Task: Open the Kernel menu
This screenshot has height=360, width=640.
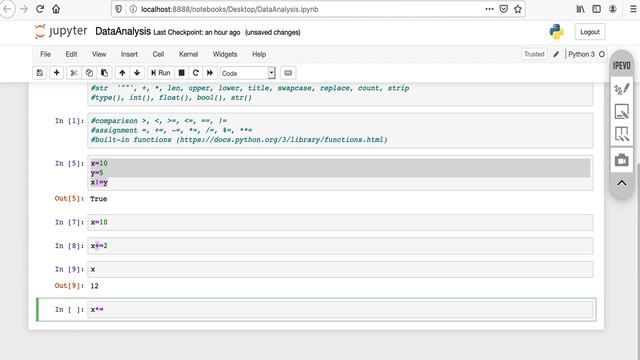Action: tap(188, 54)
